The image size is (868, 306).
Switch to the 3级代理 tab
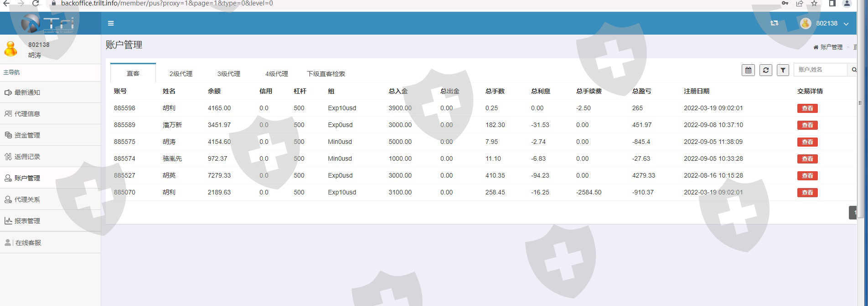click(x=229, y=74)
